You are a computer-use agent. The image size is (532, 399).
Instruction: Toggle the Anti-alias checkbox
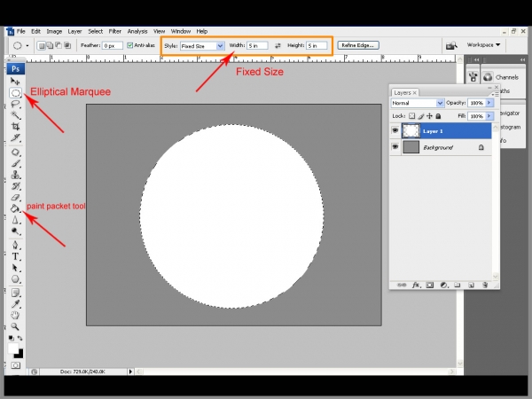point(130,45)
